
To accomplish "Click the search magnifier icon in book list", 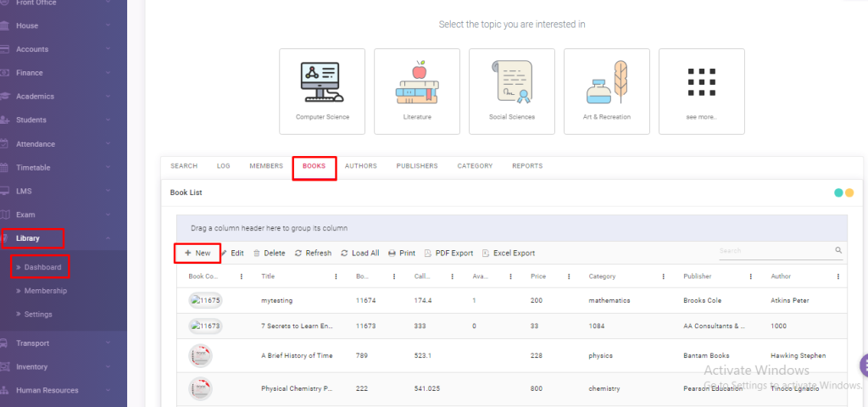I will (x=838, y=251).
